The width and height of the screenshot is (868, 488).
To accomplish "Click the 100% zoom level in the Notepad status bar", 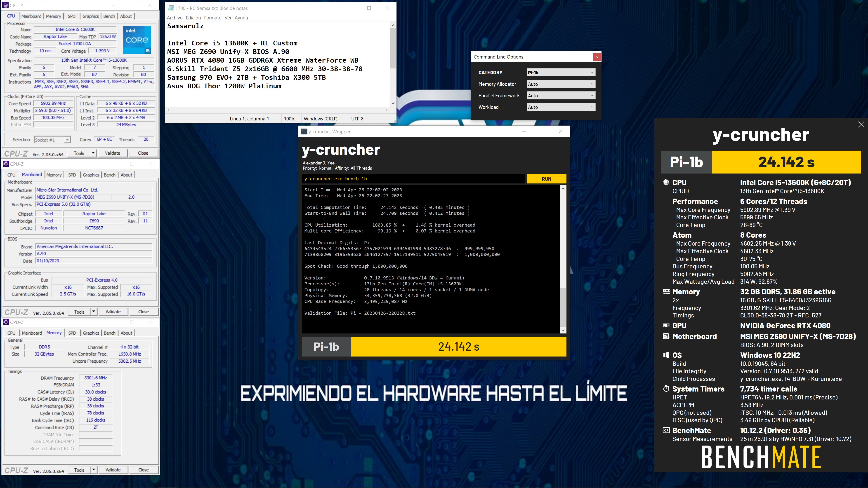I will click(x=289, y=119).
